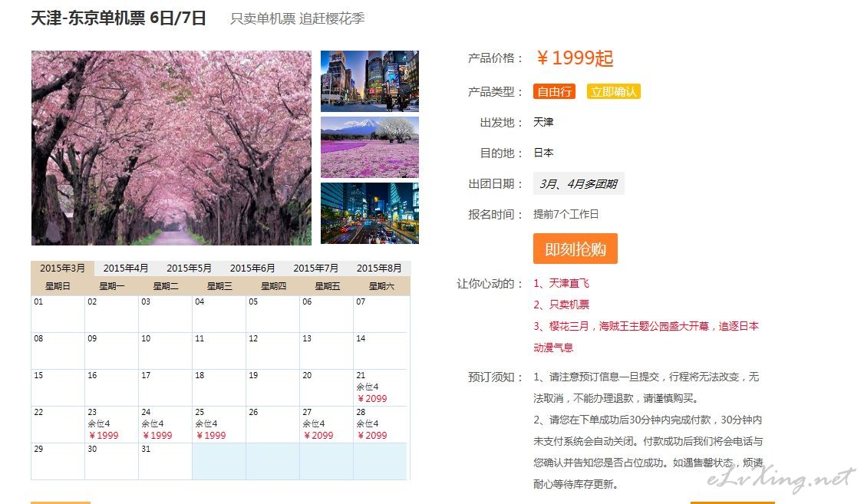Switch to the 2015年4月 tab
The height and width of the screenshot is (504, 864).
[126, 268]
